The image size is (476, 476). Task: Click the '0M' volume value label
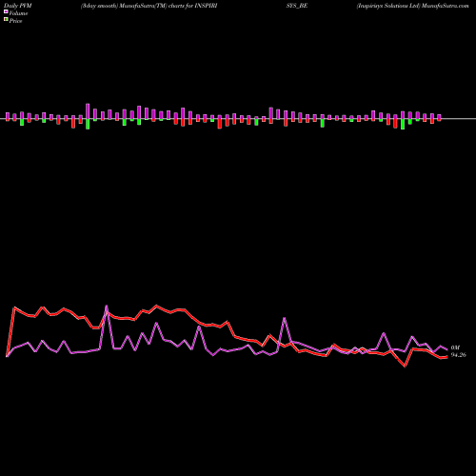455,347
